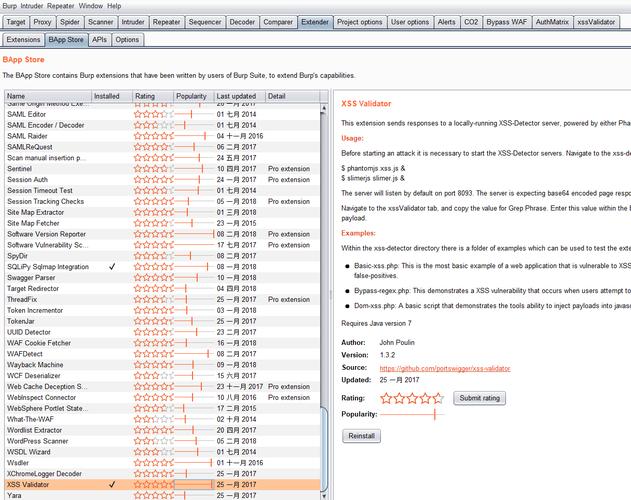Switch to the Scanner tab
The height and width of the screenshot is (500, 631).
101,22
